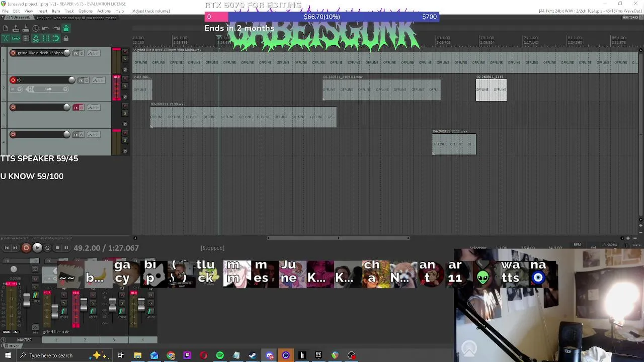Click the arrange view horizontal scrollbar
Viewport: 644px width, 362px height.
coord(338,238)
